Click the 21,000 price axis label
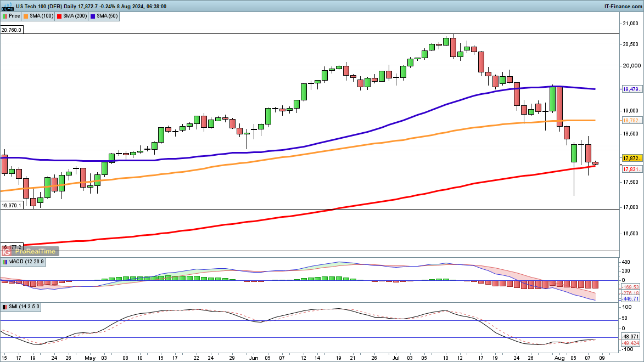This screenshot has height=362, width=644. pyautogui.click(x=631, y=24)
